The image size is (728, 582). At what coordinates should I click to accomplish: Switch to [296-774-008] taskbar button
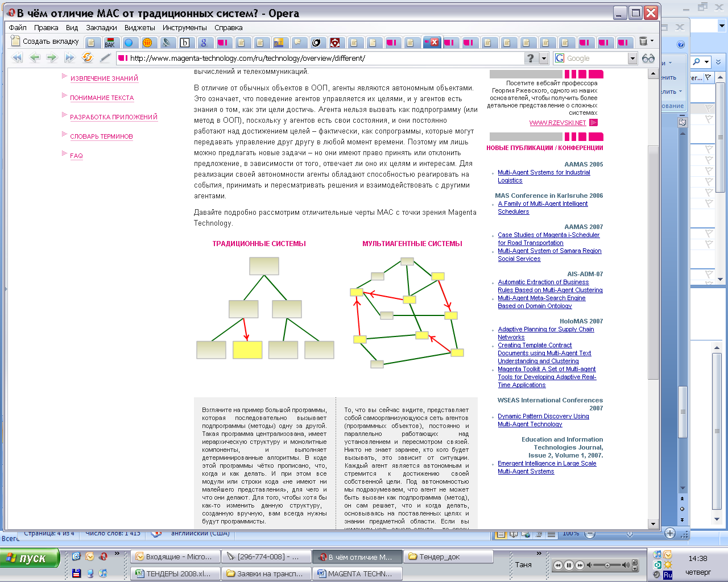(x=267, y=557)
